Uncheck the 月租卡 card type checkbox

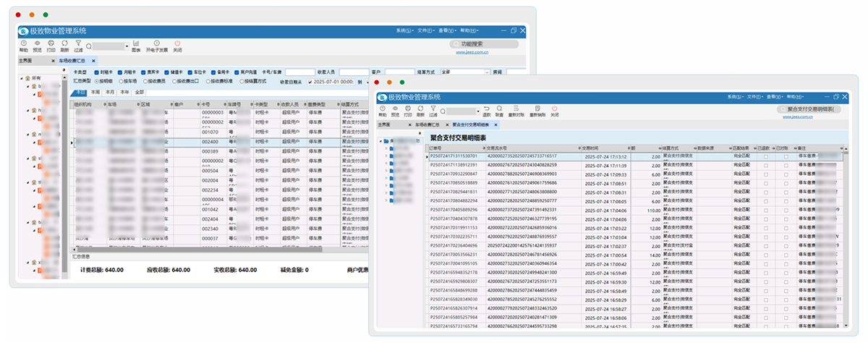(120, 72)
